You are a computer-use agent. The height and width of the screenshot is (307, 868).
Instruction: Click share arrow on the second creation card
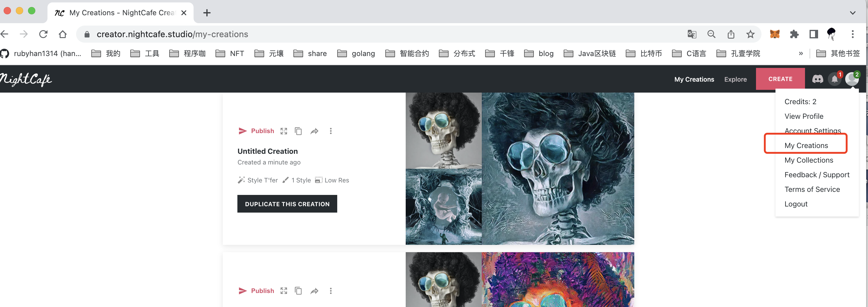click(x=314, y=291)
